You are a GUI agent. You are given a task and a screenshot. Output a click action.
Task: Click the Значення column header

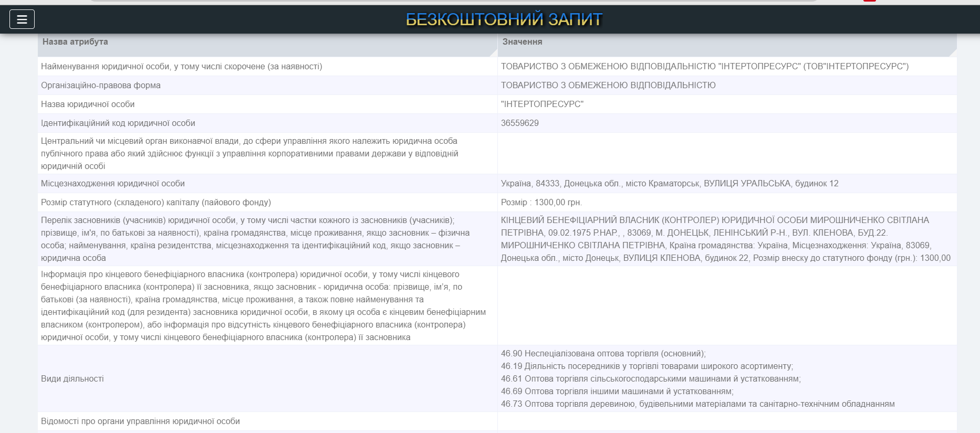tap(522, 42)
